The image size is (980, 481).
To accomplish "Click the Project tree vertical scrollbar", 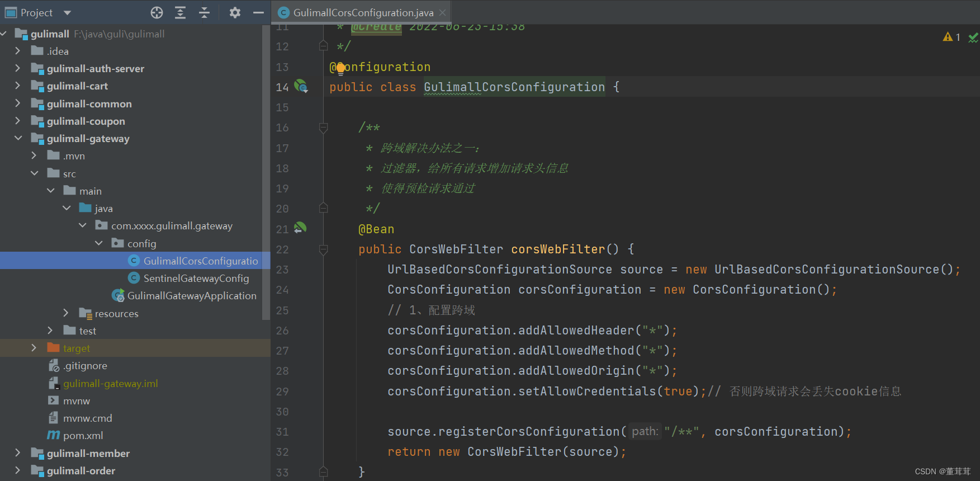I will point(266,173).
